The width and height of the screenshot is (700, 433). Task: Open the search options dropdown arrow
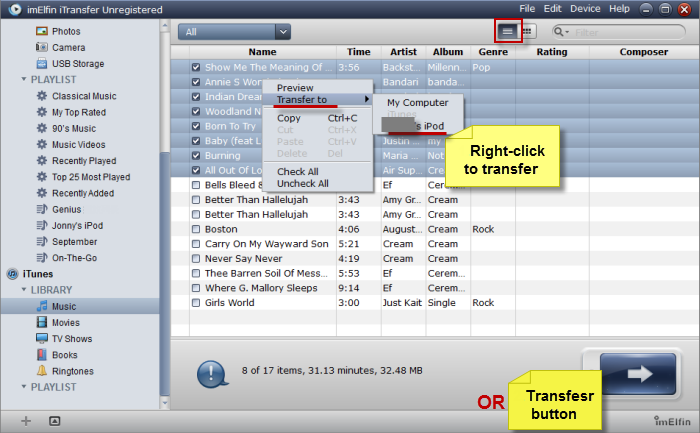tap(567, 32)
